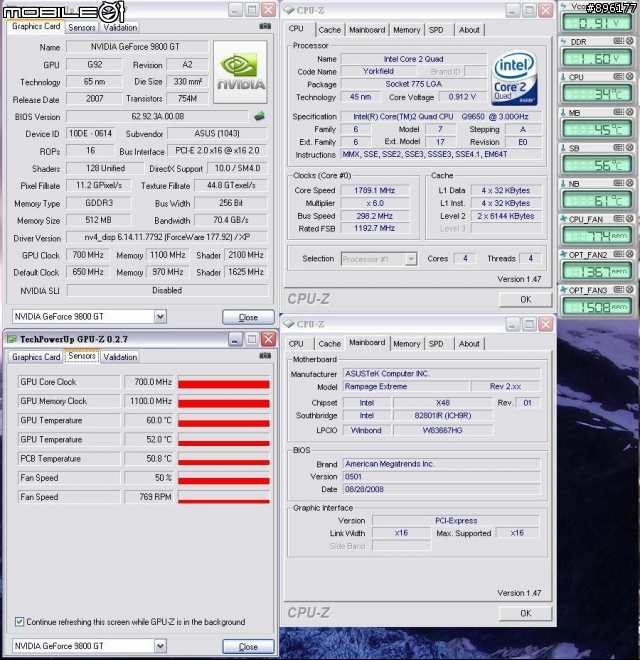Open the Processor #1 selection dropdown in CPU-Z
Screen dimensions: 640x660
point(411,259)
